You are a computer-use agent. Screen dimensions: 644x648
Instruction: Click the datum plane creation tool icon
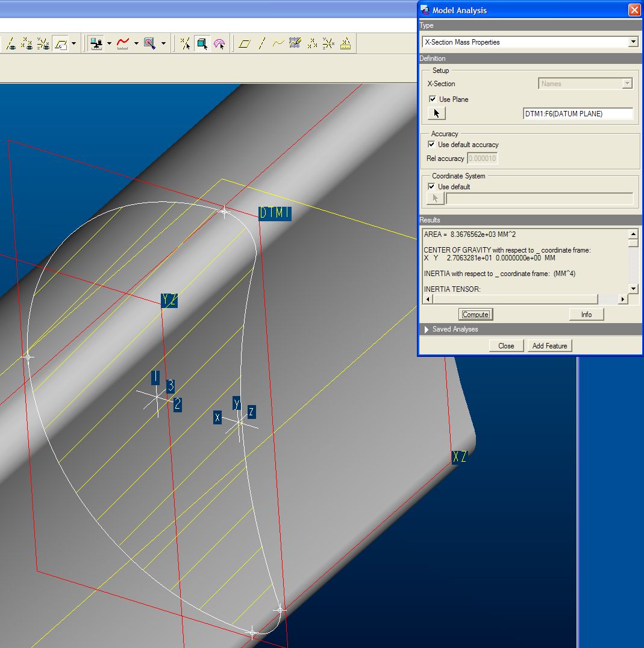click(x=244, y=43)
